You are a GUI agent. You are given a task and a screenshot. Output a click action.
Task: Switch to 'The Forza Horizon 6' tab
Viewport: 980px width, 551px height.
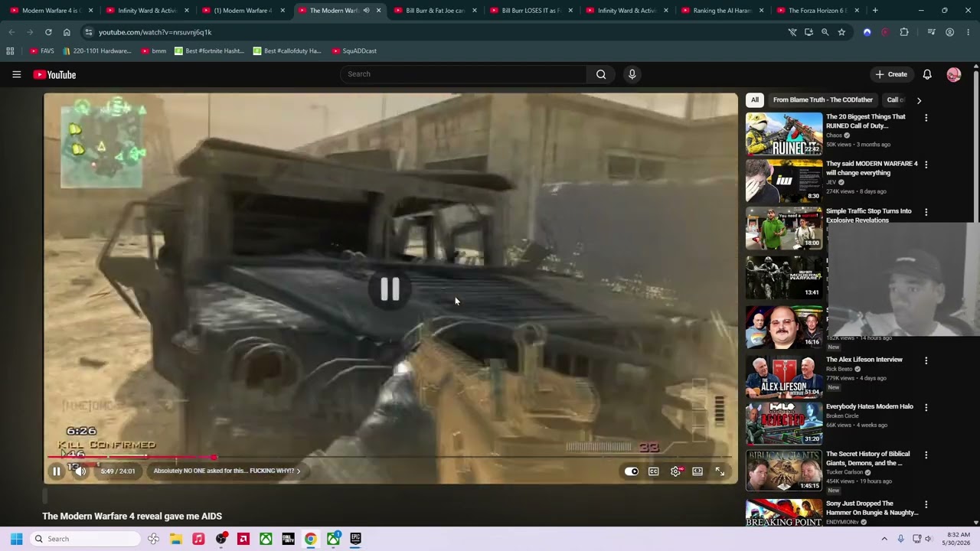pyautogui.click(x=818, y=11)
